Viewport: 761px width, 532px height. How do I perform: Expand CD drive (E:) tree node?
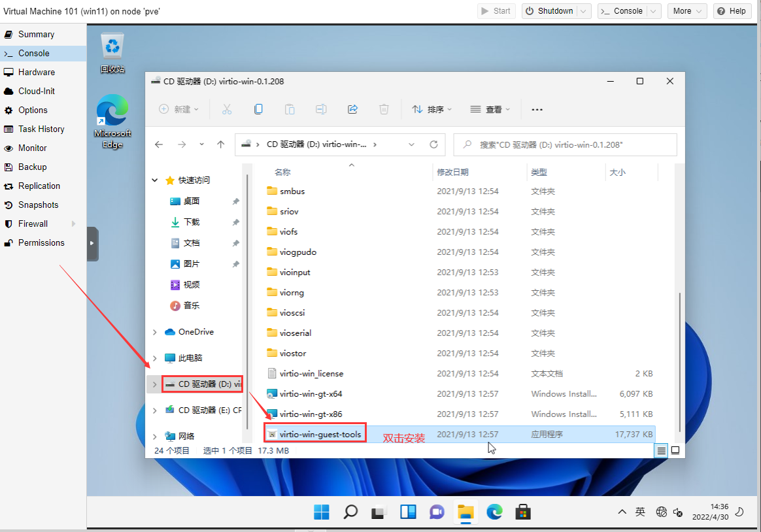click(x=155, y=410)
